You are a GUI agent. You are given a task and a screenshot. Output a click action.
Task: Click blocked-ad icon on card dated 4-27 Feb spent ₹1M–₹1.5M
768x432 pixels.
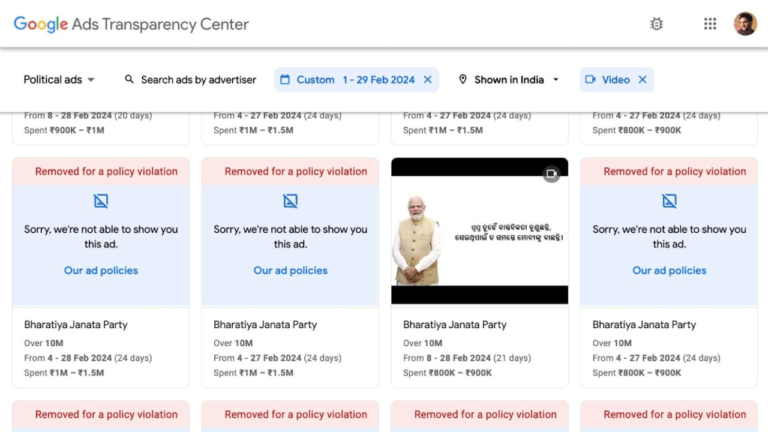[x=290, y=201]
